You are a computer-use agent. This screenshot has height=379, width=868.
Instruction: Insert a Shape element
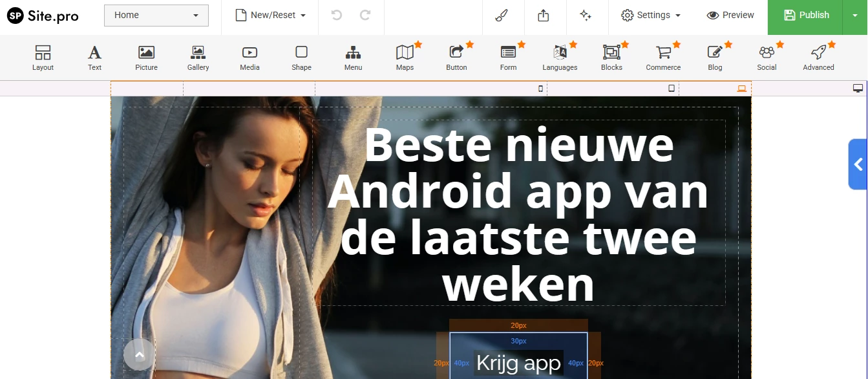coord(301,57)
